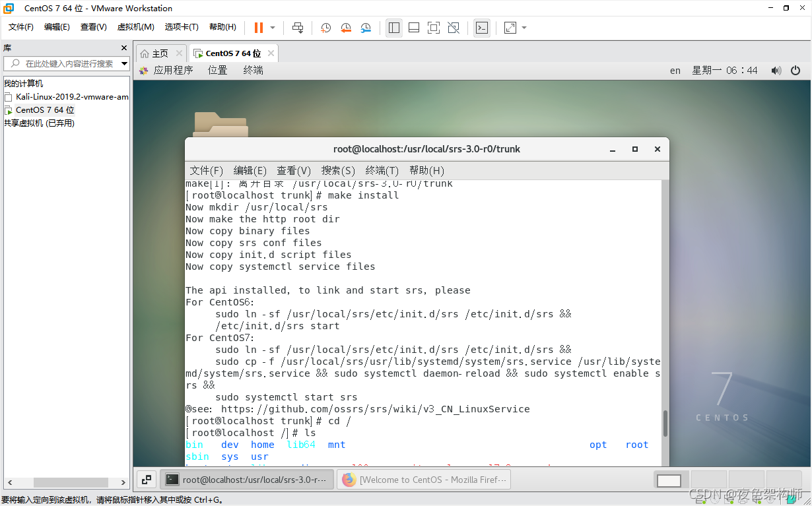812x506 pixels.
Task: Open the folder icon on the CentOS desktop
Action: (220, 124)
